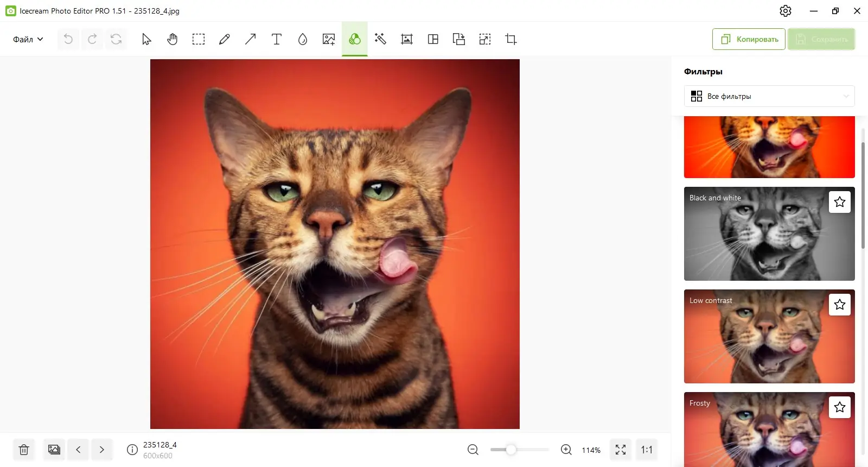Image resolution: width=868 pixels, height=467 pixels.
Task: Open settings gear in title bar
Action: coord(786,11)
